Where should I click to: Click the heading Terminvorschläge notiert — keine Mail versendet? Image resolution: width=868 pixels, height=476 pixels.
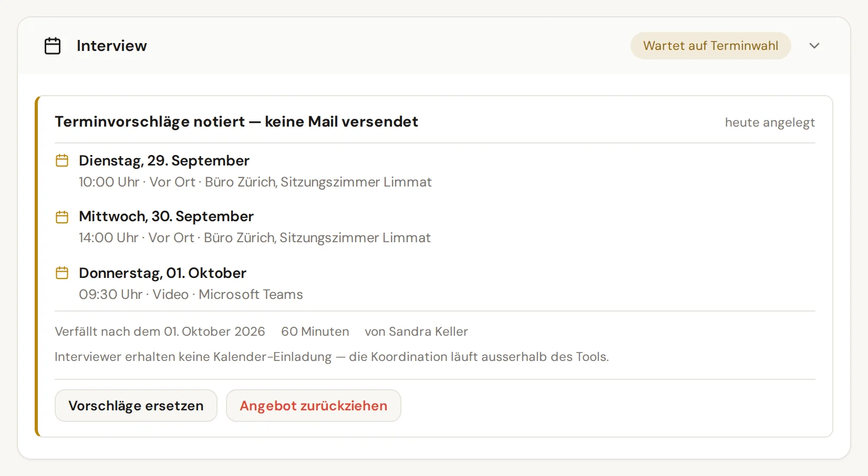pos(236,121)
